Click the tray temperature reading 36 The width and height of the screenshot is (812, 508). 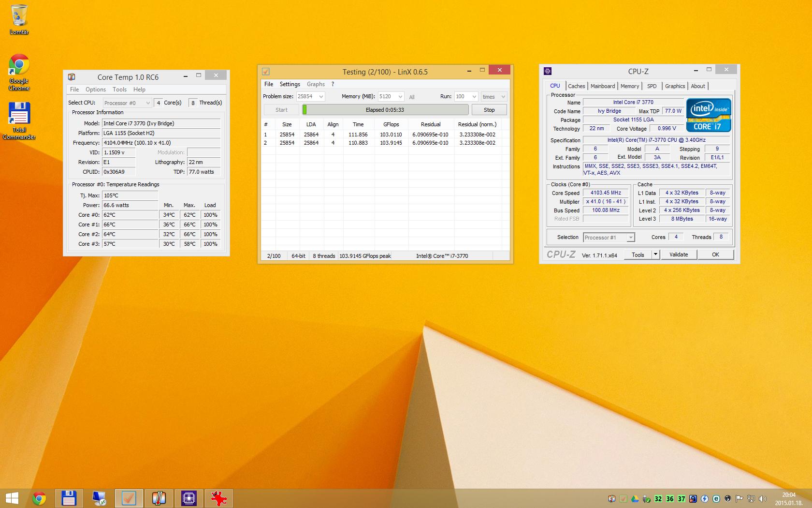point(670,499)
